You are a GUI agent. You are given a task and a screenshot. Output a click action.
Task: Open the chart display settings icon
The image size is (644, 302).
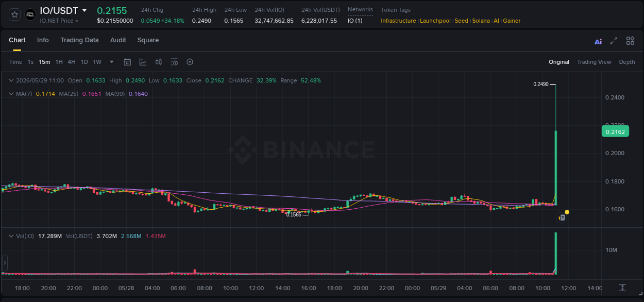(x=174, y=62)
